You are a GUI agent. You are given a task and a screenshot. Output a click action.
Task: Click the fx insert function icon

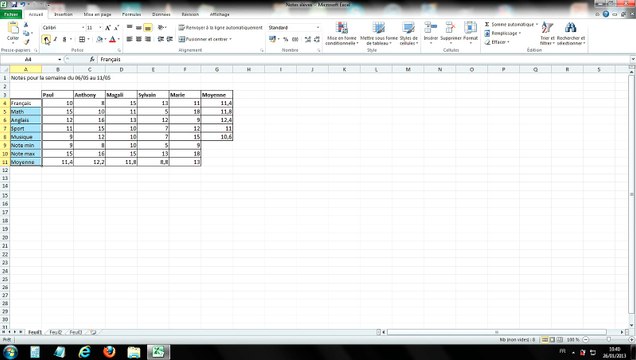(x=92, y=59)
